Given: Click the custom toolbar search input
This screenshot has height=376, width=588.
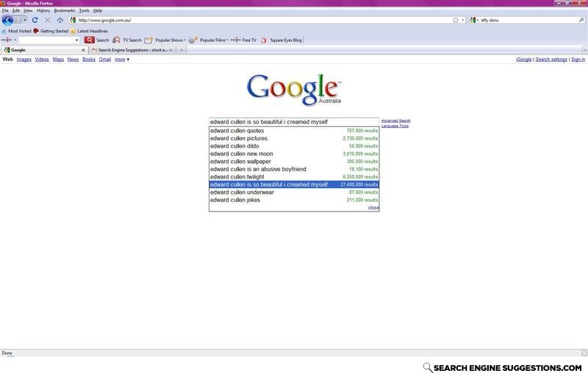Looking at the screenshot, I should [x=46, y=40].
